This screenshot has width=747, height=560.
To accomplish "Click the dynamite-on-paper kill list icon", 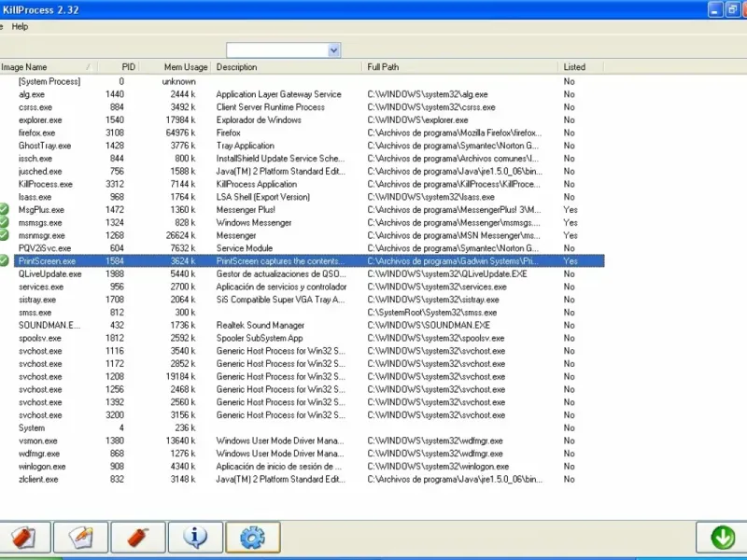I will point(24,538).
